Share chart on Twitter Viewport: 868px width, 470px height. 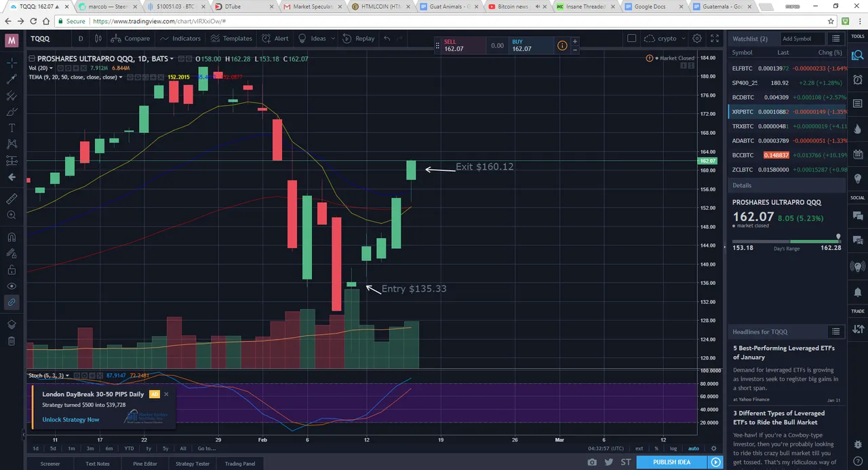(x=609, y=462)
